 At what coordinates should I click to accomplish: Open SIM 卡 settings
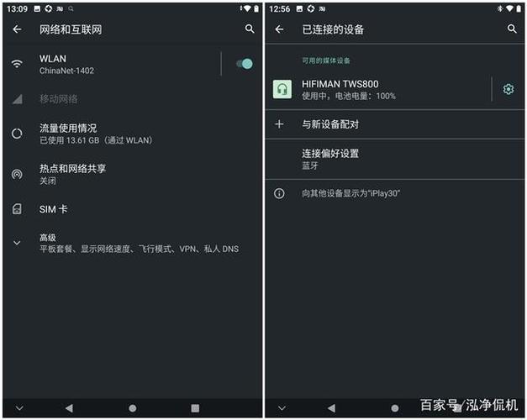click(133, 209)
